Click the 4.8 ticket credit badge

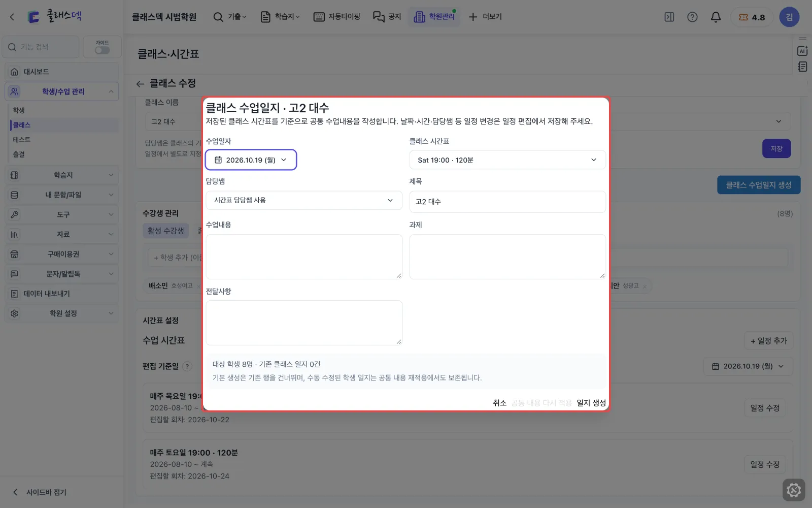coord(752,17)
